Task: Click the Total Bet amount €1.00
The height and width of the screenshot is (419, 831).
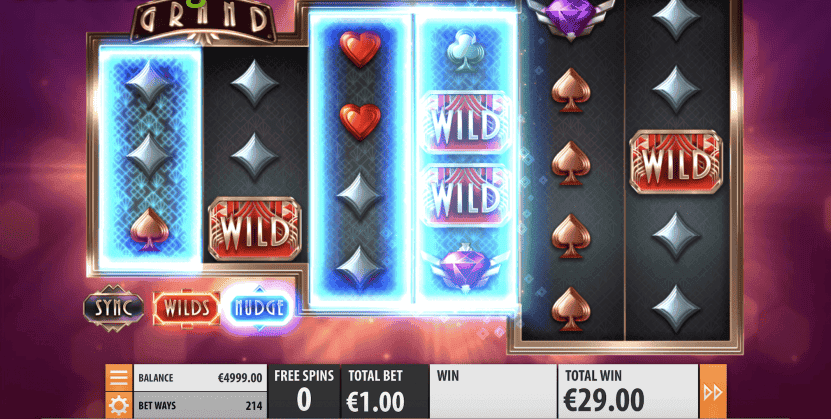Action: (375, 402)
